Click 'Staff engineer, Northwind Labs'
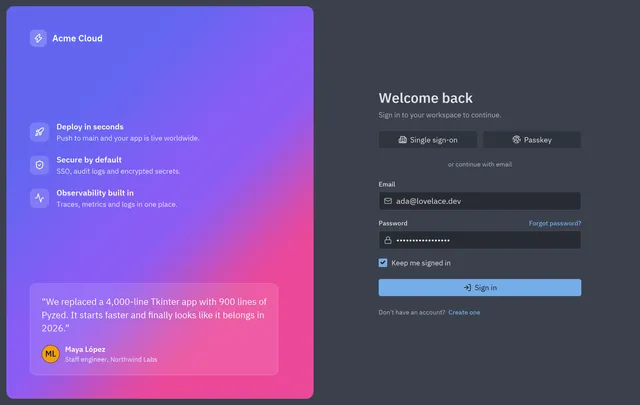 (111, 360)
